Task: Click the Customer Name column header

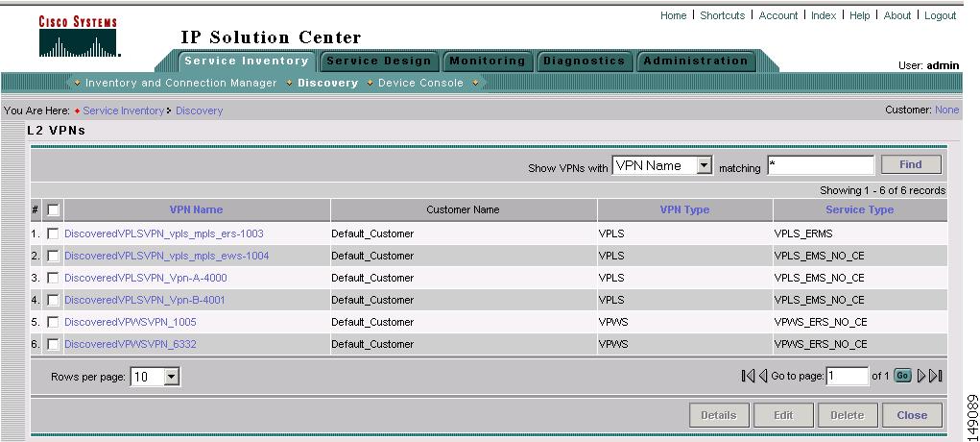Action: (463, 209)
